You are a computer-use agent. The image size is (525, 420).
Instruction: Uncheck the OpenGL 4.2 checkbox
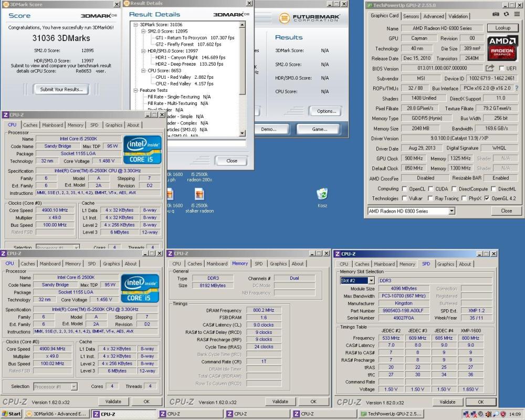487,198
